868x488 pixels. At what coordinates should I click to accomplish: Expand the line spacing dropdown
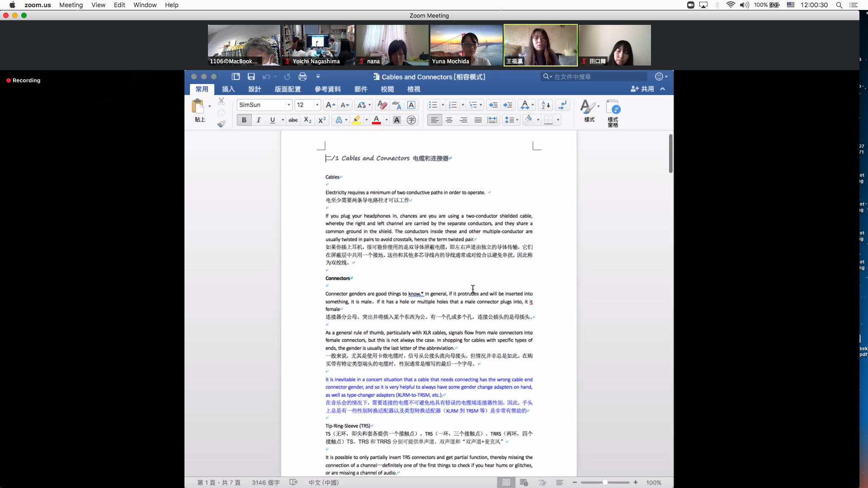click(x=517, y=120)
